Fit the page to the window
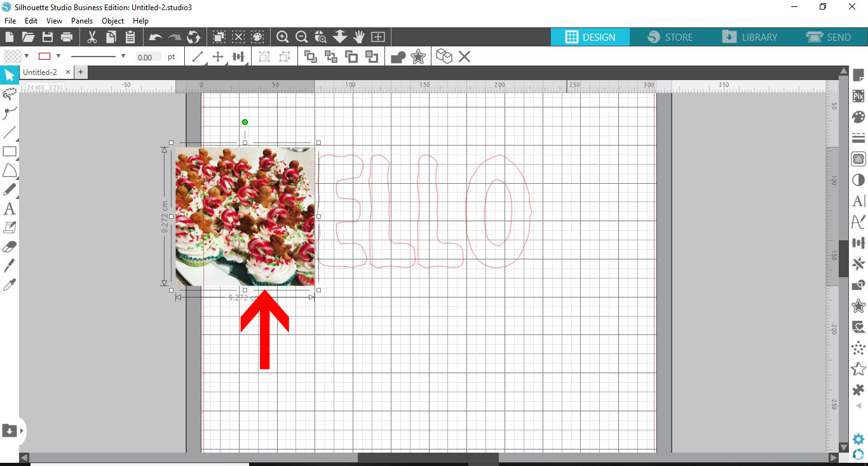The width and height of the screenshot is (868, 466). (x=378, y=37)
